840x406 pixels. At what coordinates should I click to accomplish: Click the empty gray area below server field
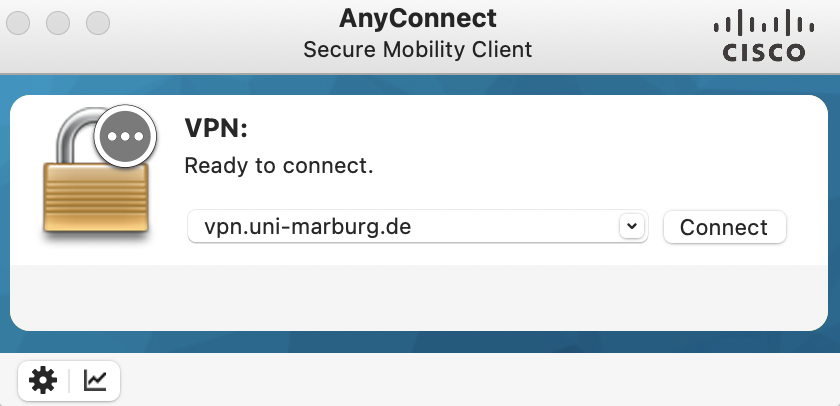click(x=419, y=297)
